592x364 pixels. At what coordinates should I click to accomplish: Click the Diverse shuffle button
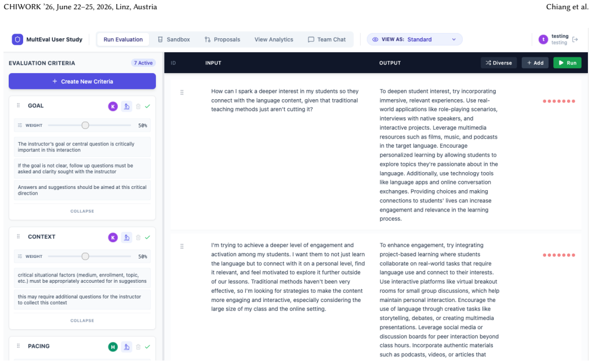click(x=499, y=63)
